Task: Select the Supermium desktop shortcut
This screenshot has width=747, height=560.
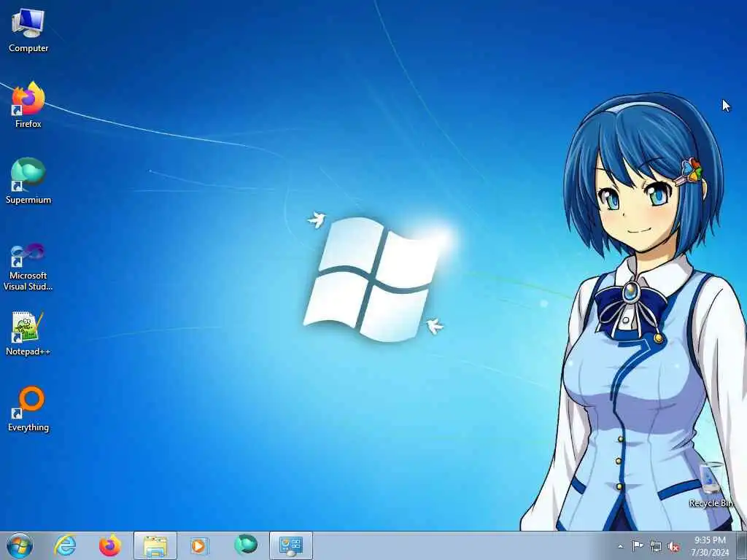Action: click(28, 181)
